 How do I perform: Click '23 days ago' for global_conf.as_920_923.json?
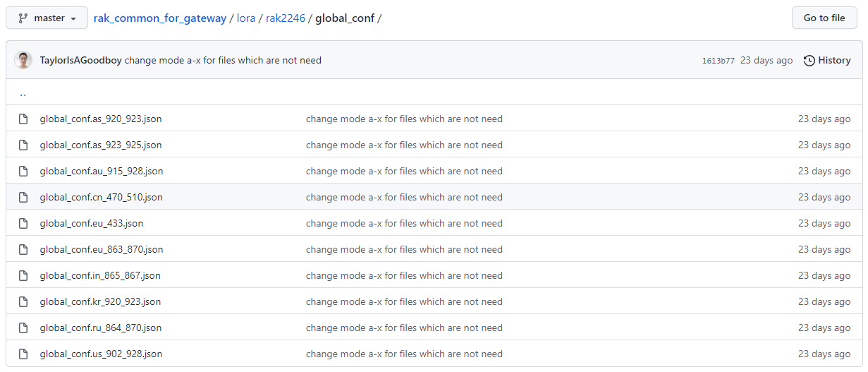pos(824,119)
